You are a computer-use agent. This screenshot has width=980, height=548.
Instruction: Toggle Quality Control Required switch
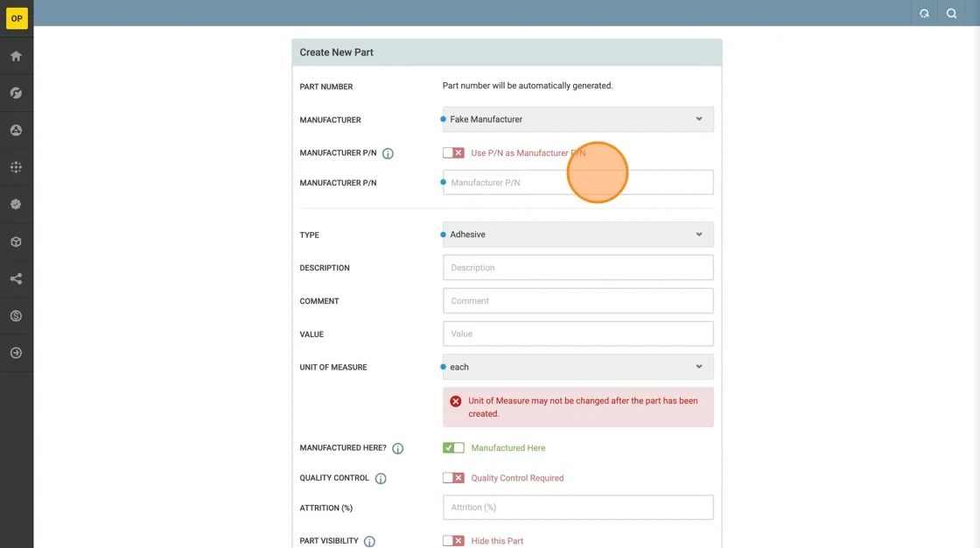(453, 478)
